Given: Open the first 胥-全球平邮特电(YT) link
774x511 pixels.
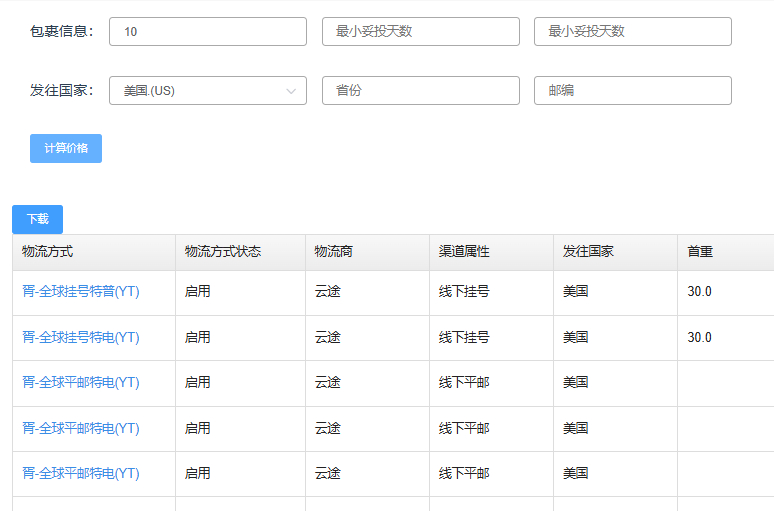Looking at the screenshot, I should coord(81,383).
